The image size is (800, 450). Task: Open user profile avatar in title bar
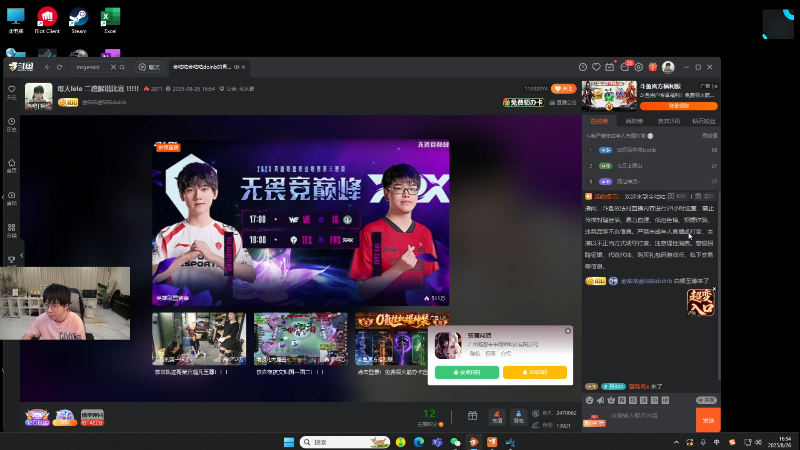tap(668, 67)
